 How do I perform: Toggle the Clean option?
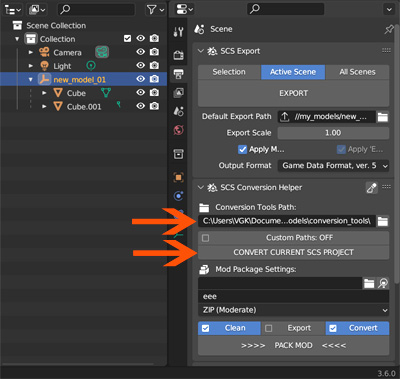[x=229, y=328]
